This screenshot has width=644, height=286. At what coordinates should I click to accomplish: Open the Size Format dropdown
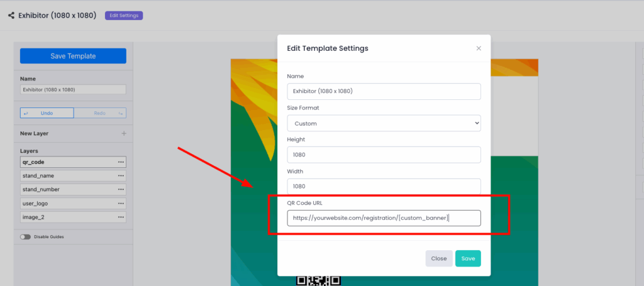point(384,123)
